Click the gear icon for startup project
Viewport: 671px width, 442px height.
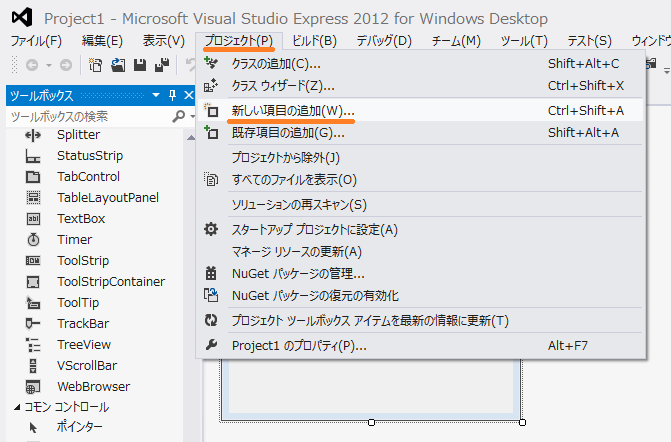(211, 229)
